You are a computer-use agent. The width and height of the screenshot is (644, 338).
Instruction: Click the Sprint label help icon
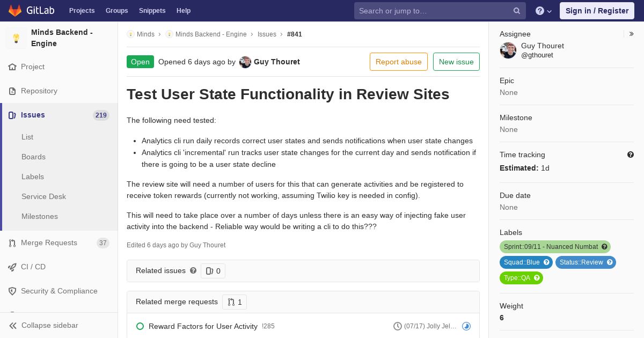tap(604, 247)
